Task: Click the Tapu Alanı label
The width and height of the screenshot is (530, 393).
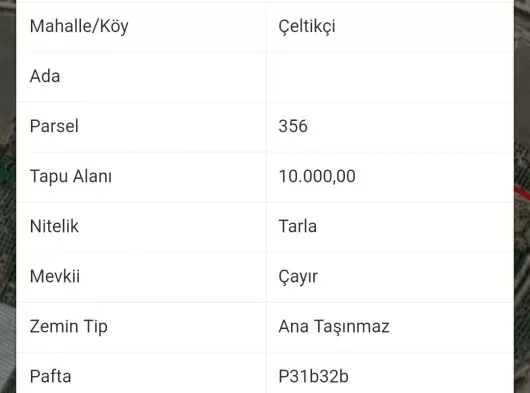Action: [71, 176]
